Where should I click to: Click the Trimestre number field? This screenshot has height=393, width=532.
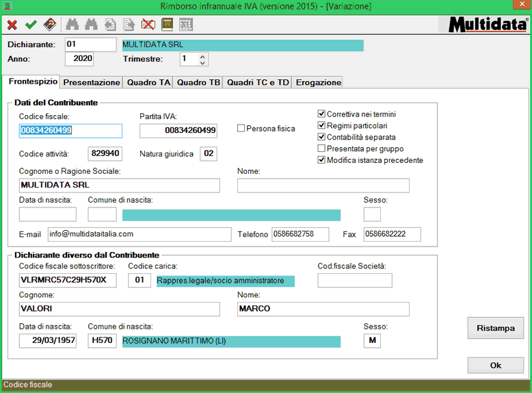coord(189,59)
